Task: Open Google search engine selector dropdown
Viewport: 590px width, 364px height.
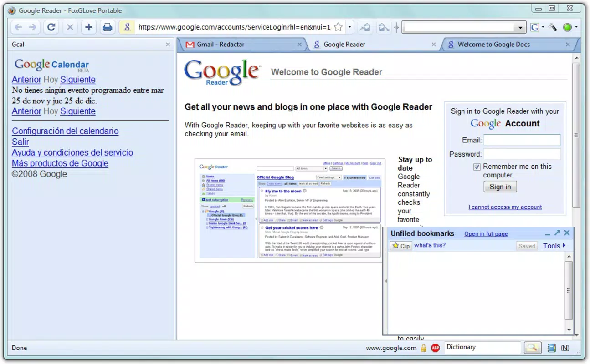Action: click(x=543, y=27)
